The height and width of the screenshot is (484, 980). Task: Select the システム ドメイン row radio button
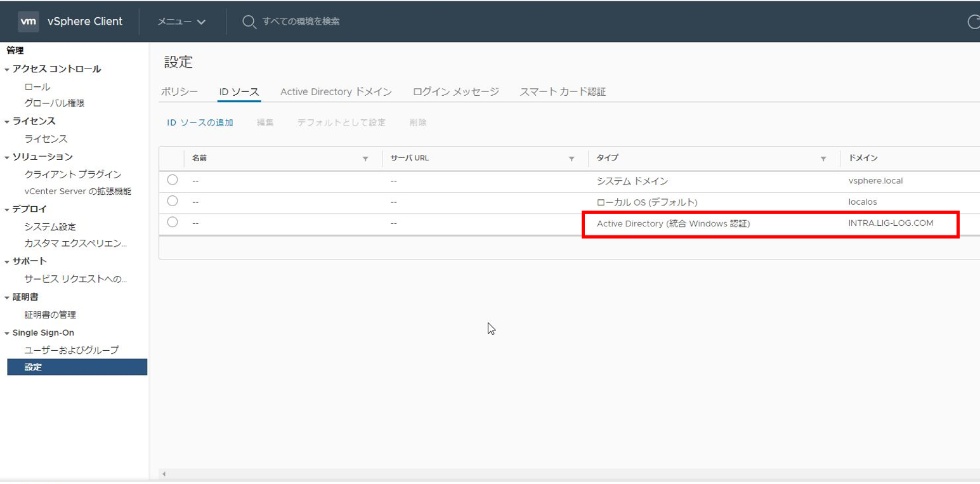(x=173, y=180)
